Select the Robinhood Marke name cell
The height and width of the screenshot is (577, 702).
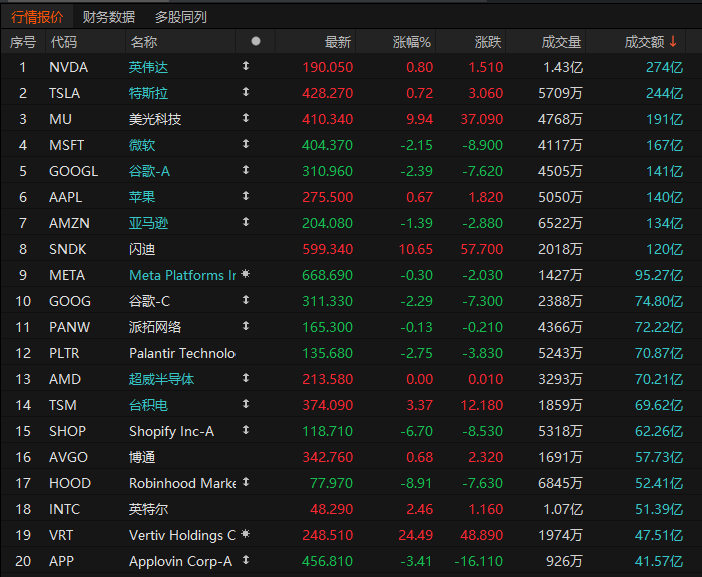coord(182,483)
